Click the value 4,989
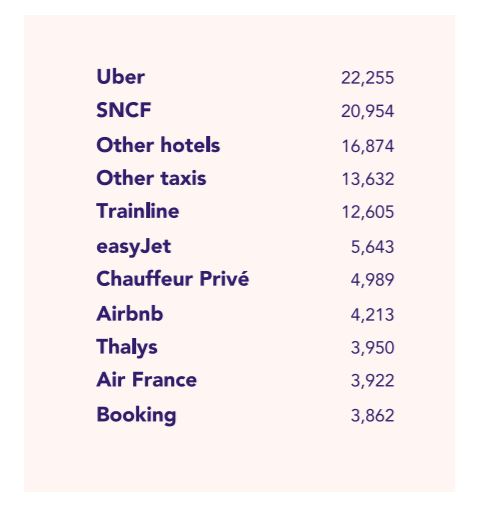The image size is (481, 509). 372,280
